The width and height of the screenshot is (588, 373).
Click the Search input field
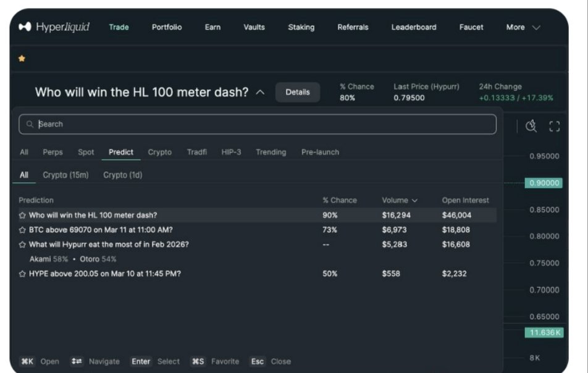pos(258,124)
